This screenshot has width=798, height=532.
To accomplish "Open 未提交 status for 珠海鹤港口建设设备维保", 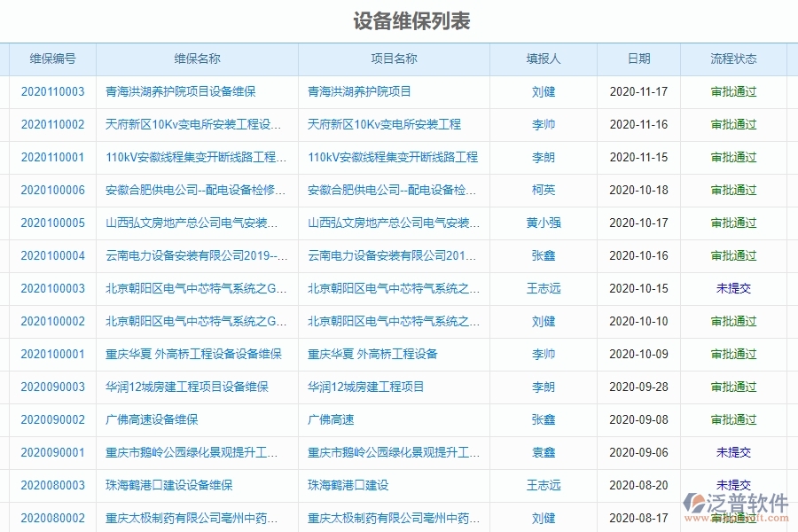I will [x=734, y=485].
